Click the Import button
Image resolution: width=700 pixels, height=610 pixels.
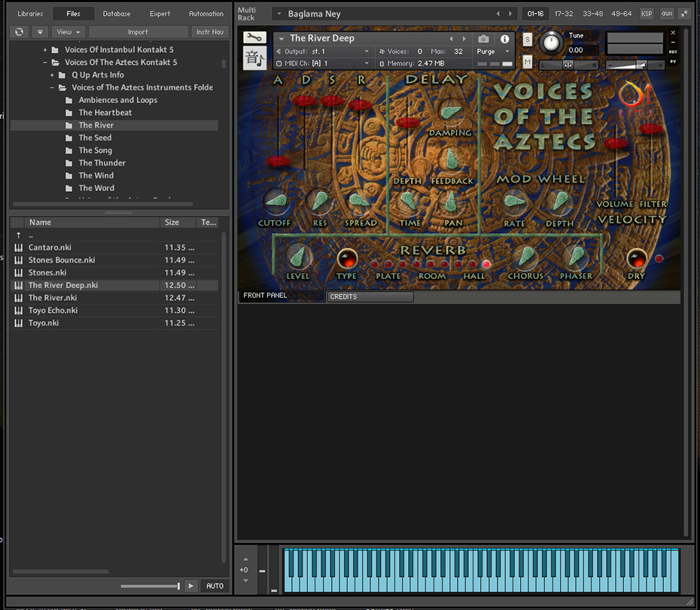(138, 32)
